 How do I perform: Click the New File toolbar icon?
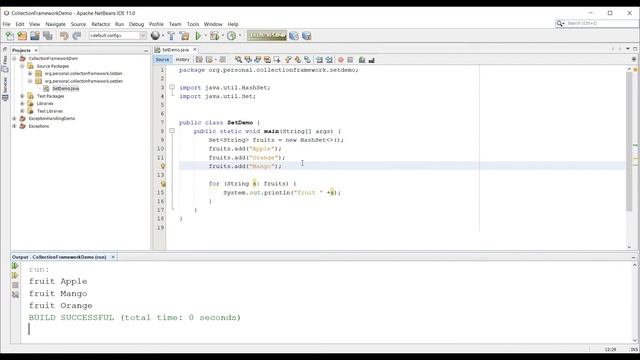[9, 36]
